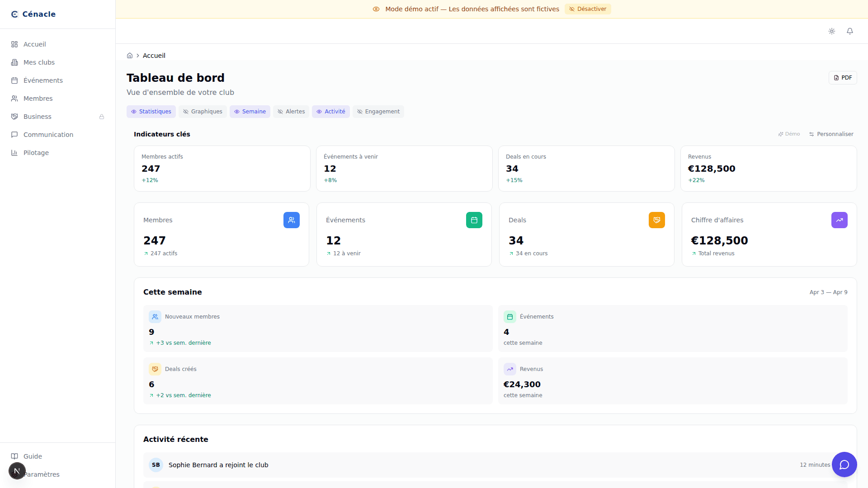Open Mes clubs in the sidebar

click(x=39, y=62)
